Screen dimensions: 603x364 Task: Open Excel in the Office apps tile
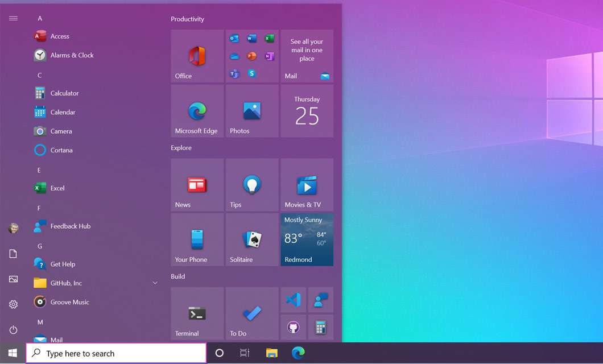pyautogui.click(x=270, y=38)
